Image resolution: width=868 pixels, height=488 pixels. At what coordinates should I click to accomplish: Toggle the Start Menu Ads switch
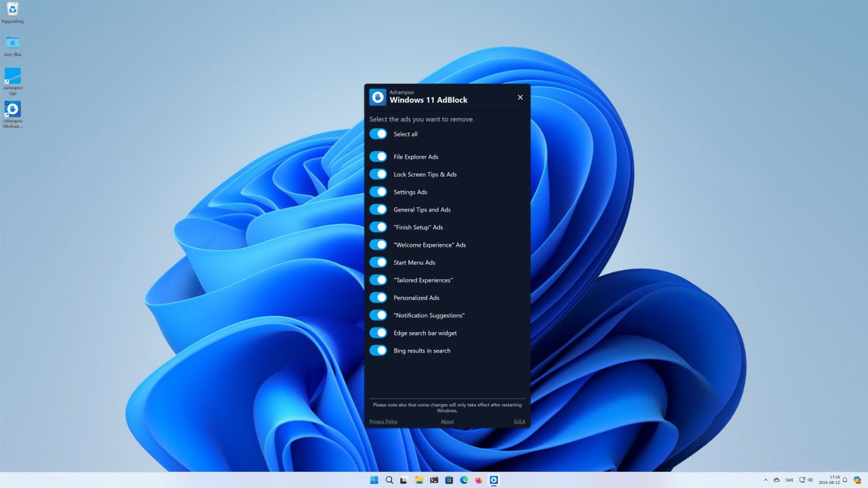pyautogui.click(x=378, y=262)
